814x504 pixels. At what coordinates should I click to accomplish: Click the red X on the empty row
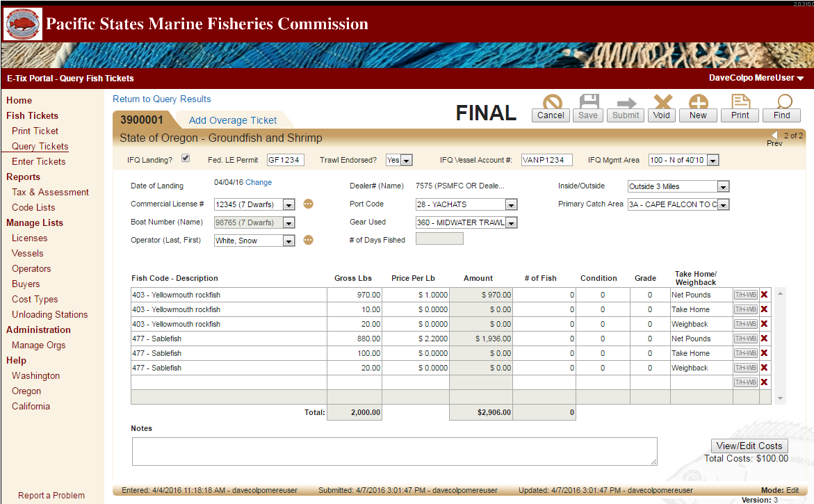pyautogui.click(x=764, y=382)
